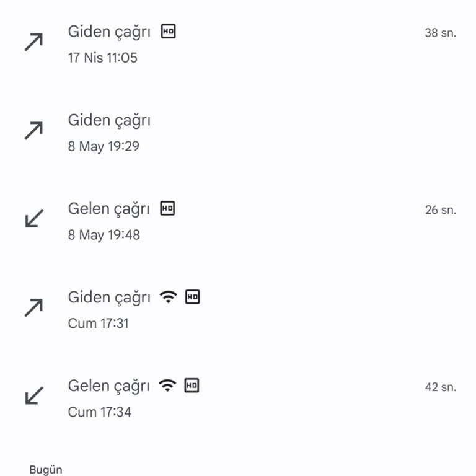Image resolution: width=476 pixels, height=476 pixels.
Task: Select "Giden çağrı" above 8 May 19:29
Action: [109, 120]
